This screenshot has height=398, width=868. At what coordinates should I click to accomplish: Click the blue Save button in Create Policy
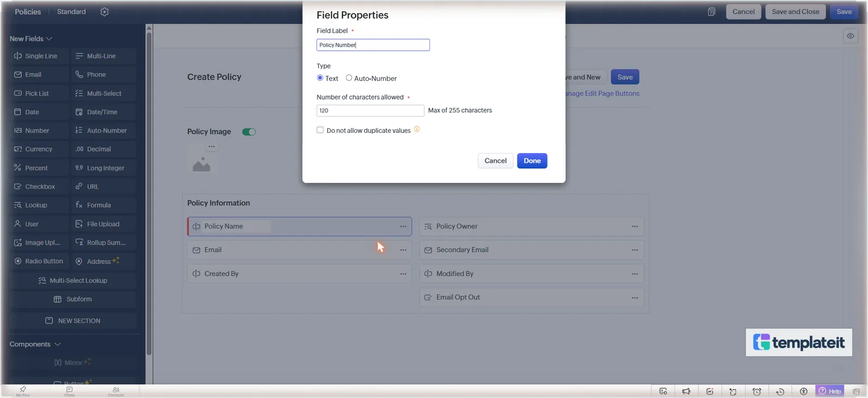click(625, 77)
